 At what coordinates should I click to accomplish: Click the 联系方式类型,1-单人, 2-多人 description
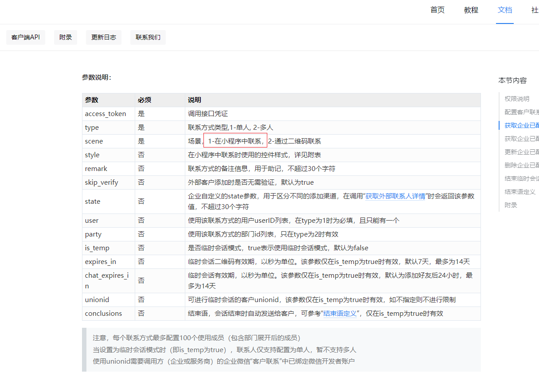(x=230, y=128)
